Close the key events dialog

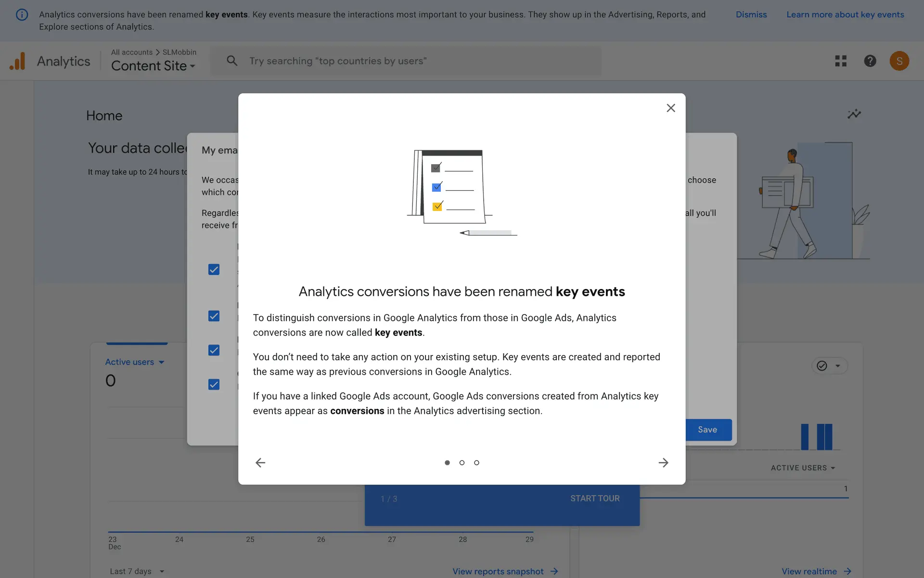pos(670,108)
